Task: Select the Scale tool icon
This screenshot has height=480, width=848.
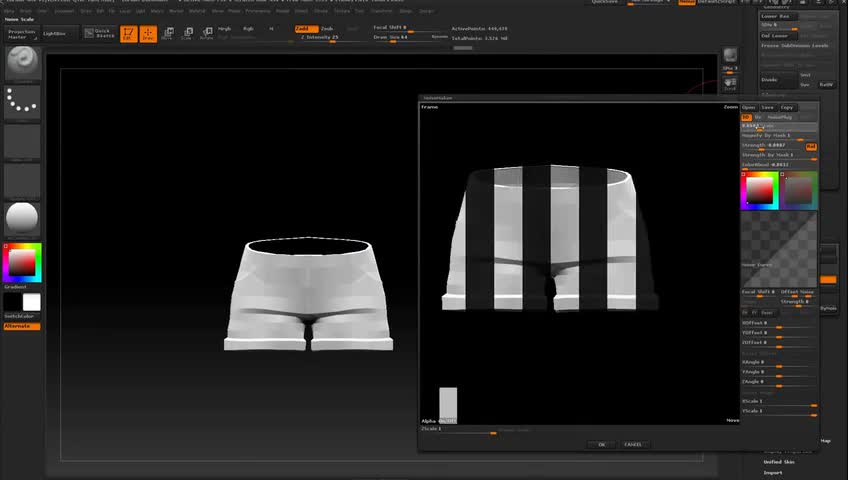Action: pos(186,34)
